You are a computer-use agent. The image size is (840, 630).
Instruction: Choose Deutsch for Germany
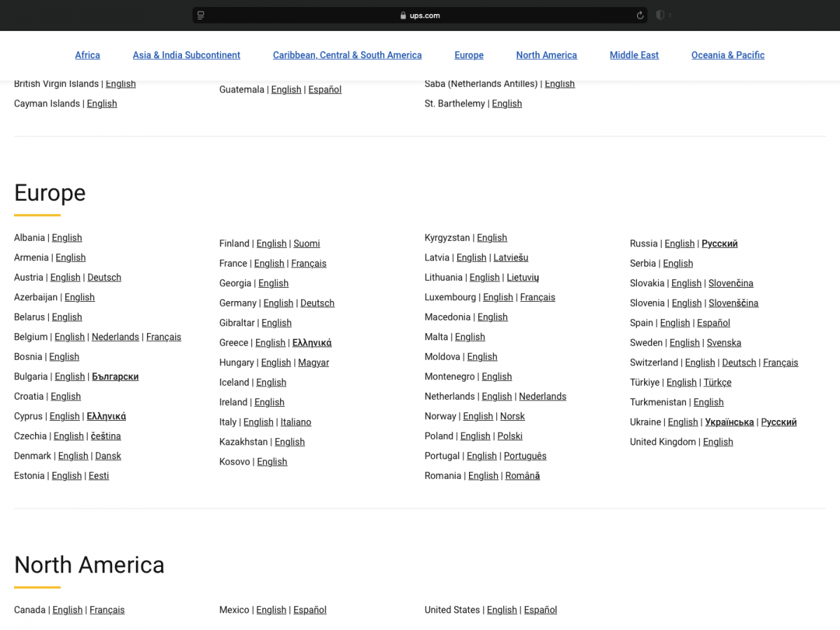point(317,303)
